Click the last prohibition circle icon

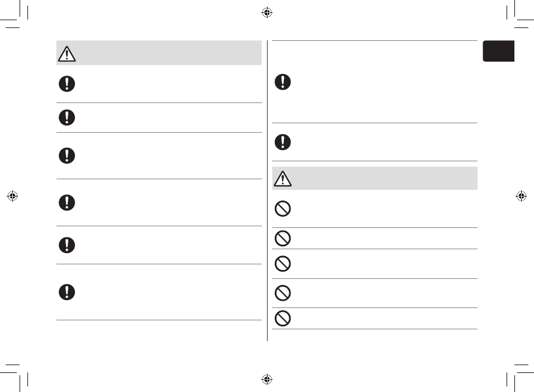[x=283, y=319]
